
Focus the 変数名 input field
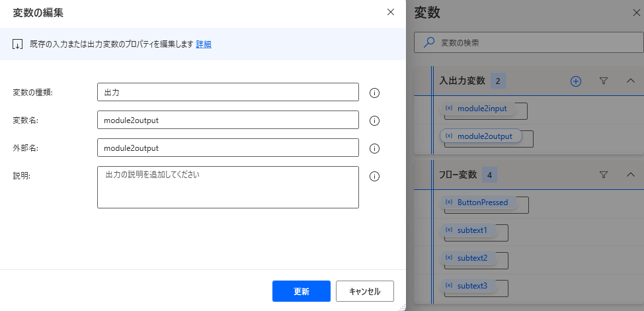click(228, 120)
